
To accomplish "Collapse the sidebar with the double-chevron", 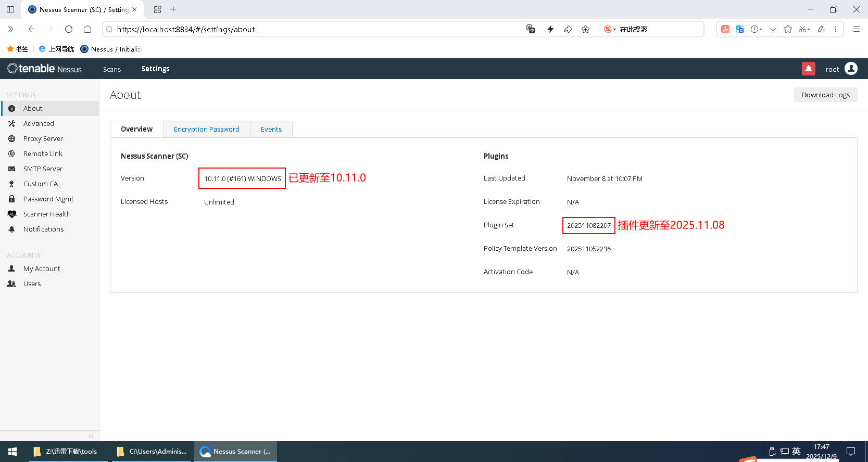I will 91,436.
